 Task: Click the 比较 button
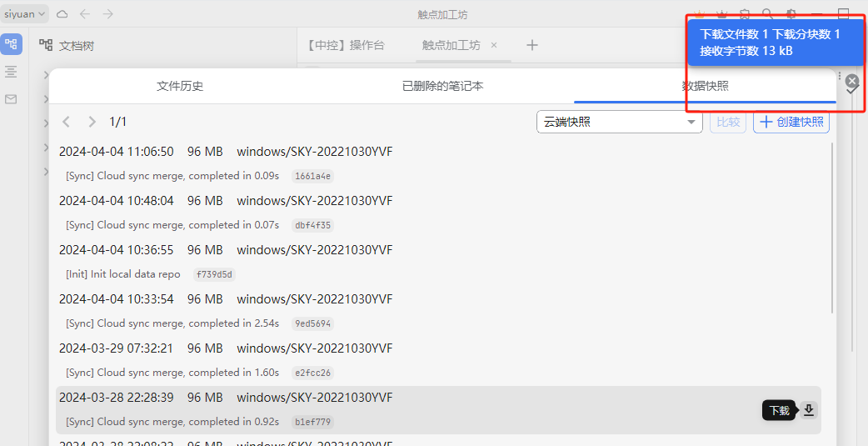pos(728,122)
